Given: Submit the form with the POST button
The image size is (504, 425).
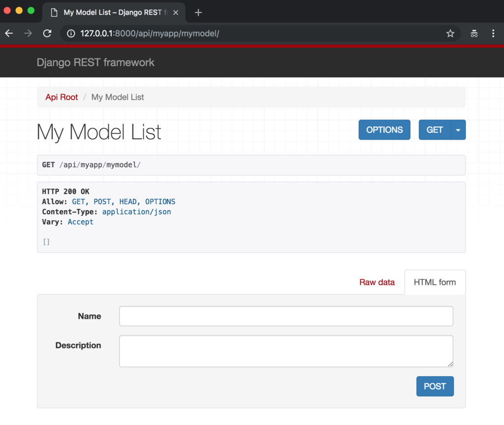Looking at the screenshot, I should click(435, 386).
